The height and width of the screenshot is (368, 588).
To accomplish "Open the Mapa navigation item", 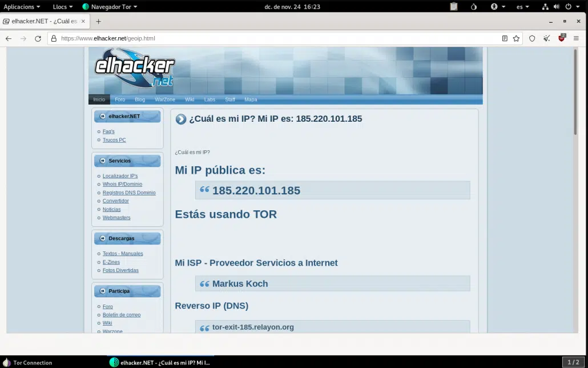I will coord(251,99).
